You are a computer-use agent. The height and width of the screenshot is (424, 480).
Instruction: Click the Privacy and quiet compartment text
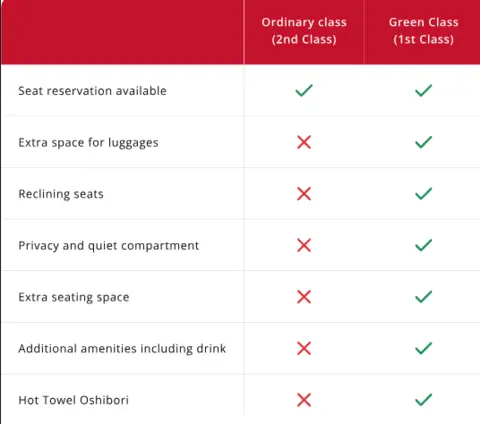click(109, 246)
